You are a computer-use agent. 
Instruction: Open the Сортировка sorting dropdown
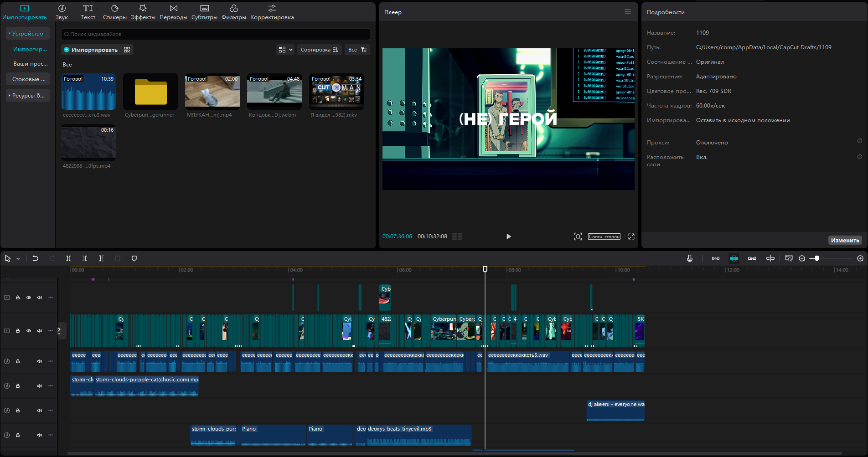click(x=319, y=50)
